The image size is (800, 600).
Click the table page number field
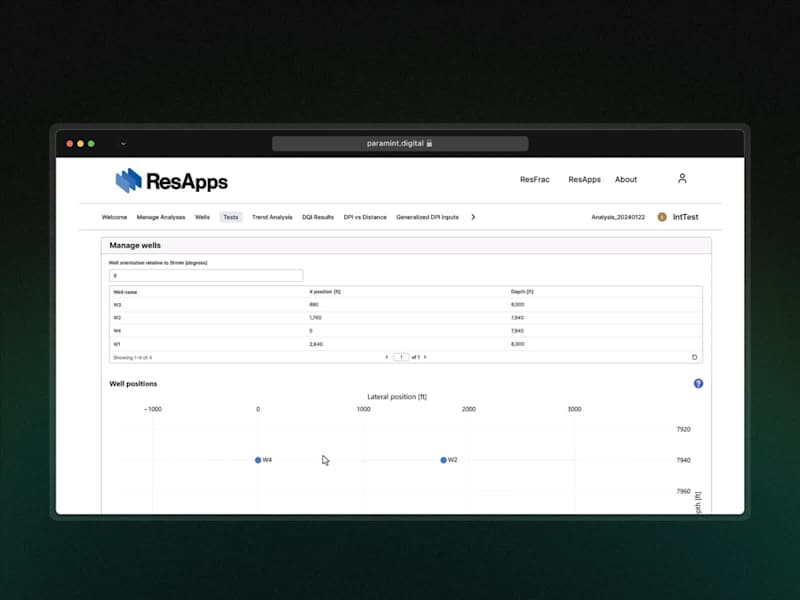401,357
